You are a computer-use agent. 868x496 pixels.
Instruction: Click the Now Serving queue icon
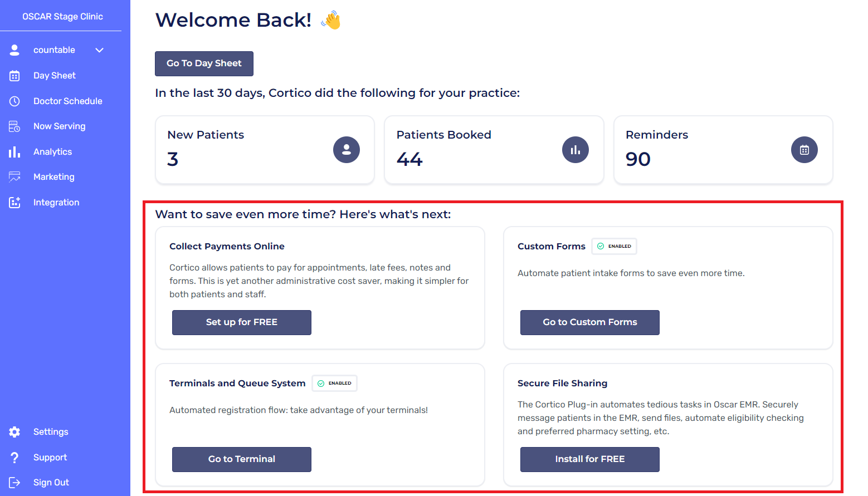[x=14, y=126]
